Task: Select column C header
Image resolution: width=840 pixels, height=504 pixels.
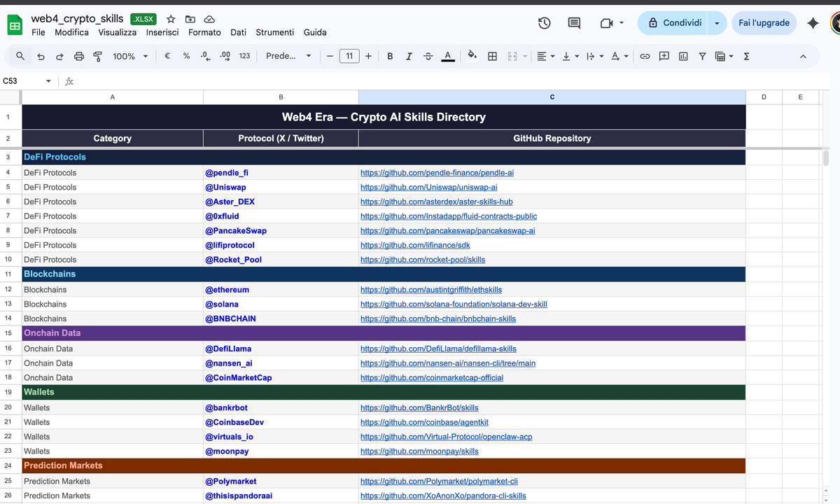Action: 552,97
